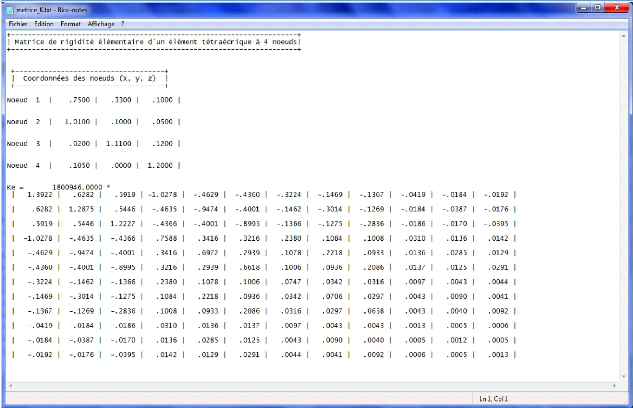Open the Format menu
The image size is (633, 408).
(x=70, y=22)
